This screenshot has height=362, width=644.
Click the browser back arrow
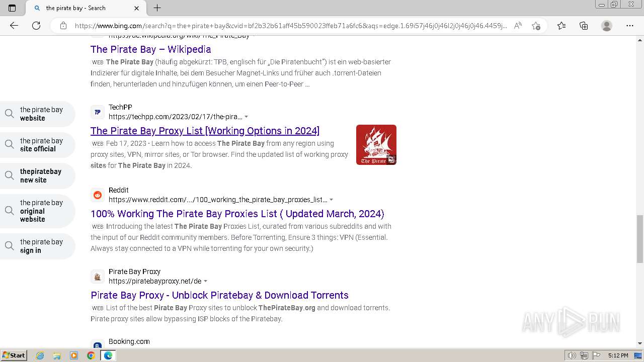(14, 26)
